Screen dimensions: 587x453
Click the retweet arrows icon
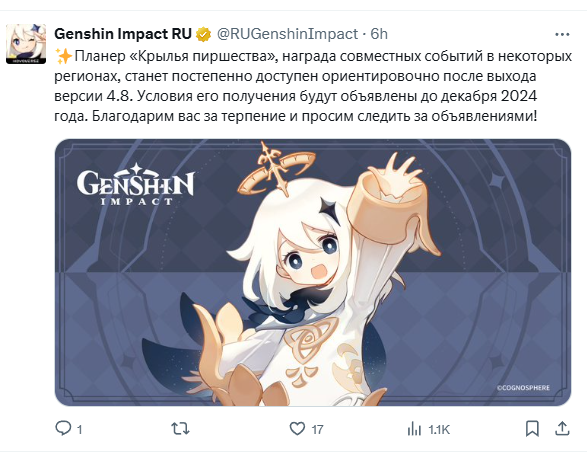pyautogui.click(x=180, y=428)
